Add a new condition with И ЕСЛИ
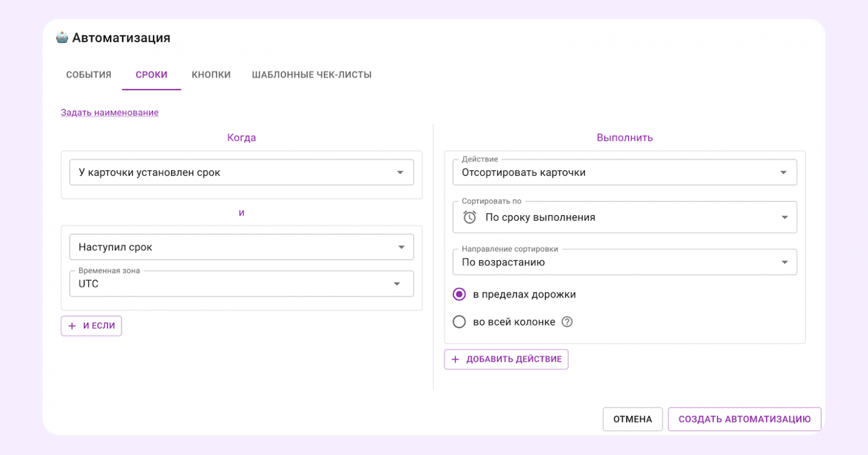 point(91,325)
